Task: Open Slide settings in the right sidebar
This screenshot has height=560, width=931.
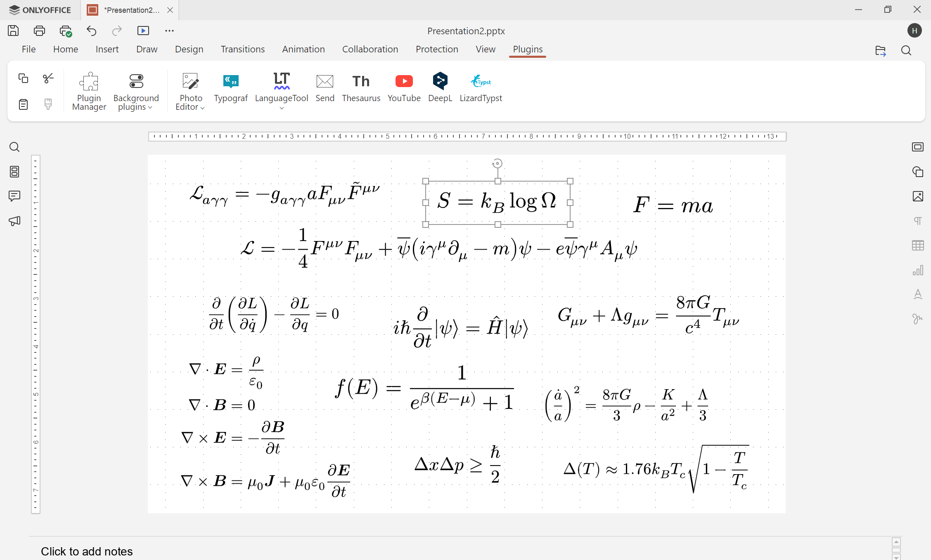Action: (917, 147)
